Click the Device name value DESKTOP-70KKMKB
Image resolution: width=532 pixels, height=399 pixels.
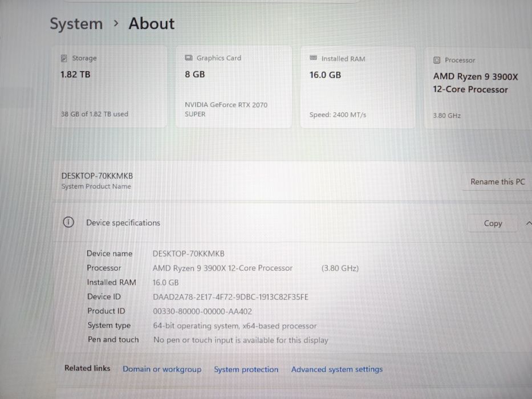188,254
